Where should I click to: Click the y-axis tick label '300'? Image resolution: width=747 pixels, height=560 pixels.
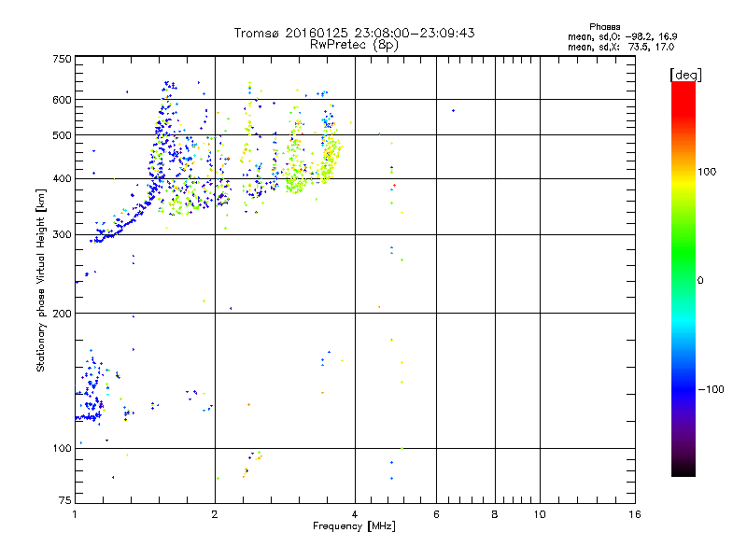click(x=62, y=235)
